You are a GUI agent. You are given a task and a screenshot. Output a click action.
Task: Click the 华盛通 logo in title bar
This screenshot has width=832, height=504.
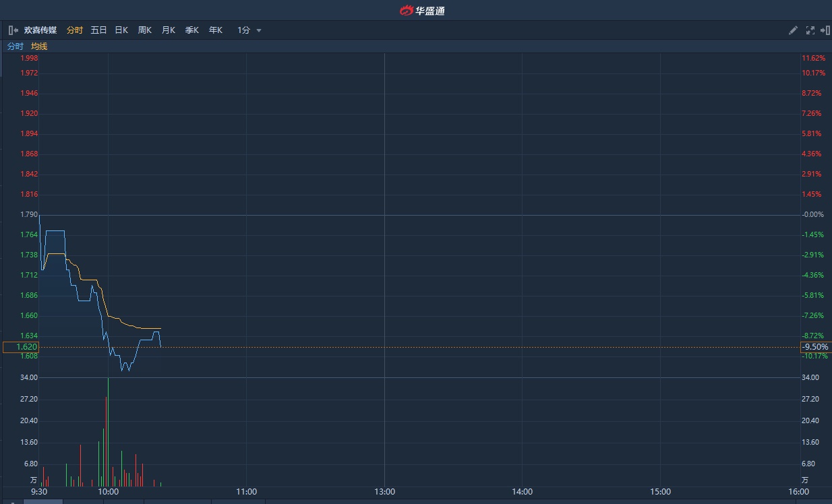422,10
